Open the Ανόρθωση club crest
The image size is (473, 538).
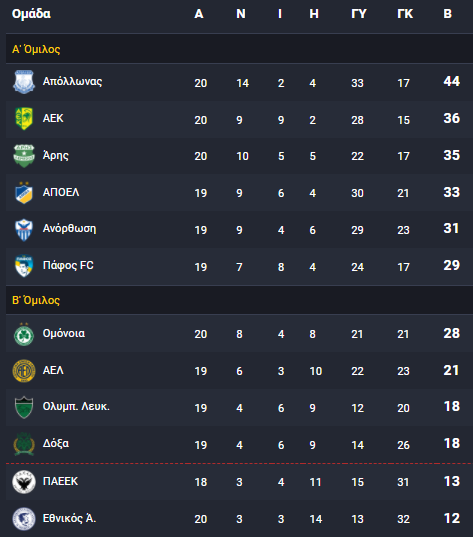click(x=24, y=229)
